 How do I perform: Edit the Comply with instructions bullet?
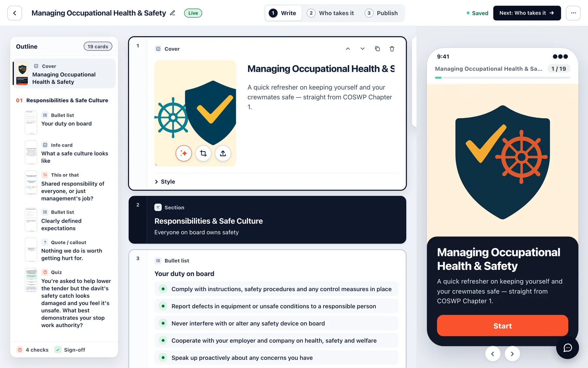(x=276, y=289)
